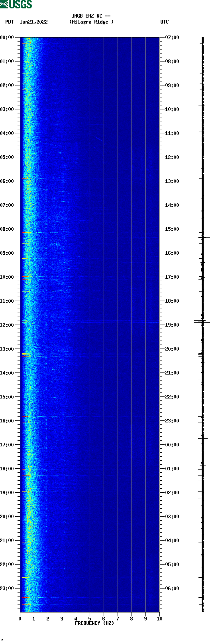
Task: Click the 11:00 PDT time label
Action: coord(7,301)
